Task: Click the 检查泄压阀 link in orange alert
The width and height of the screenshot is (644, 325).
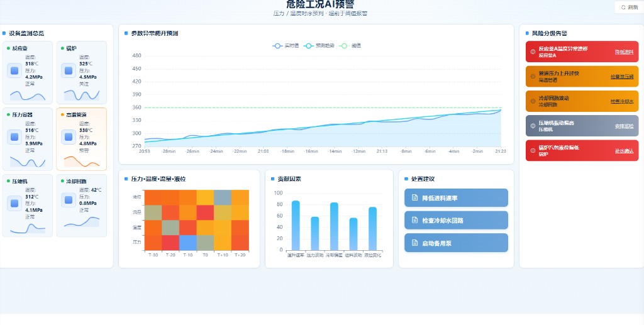Action: [622, 77]
